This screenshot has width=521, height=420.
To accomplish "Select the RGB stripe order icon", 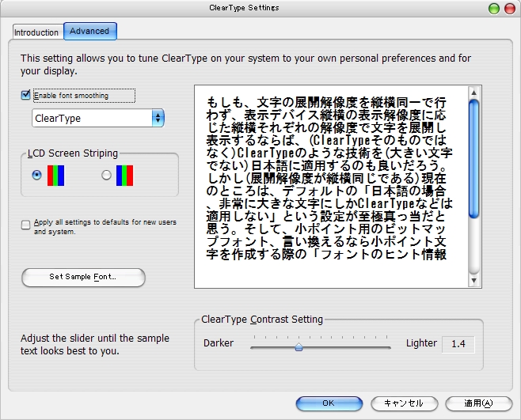I will [55, 175].
